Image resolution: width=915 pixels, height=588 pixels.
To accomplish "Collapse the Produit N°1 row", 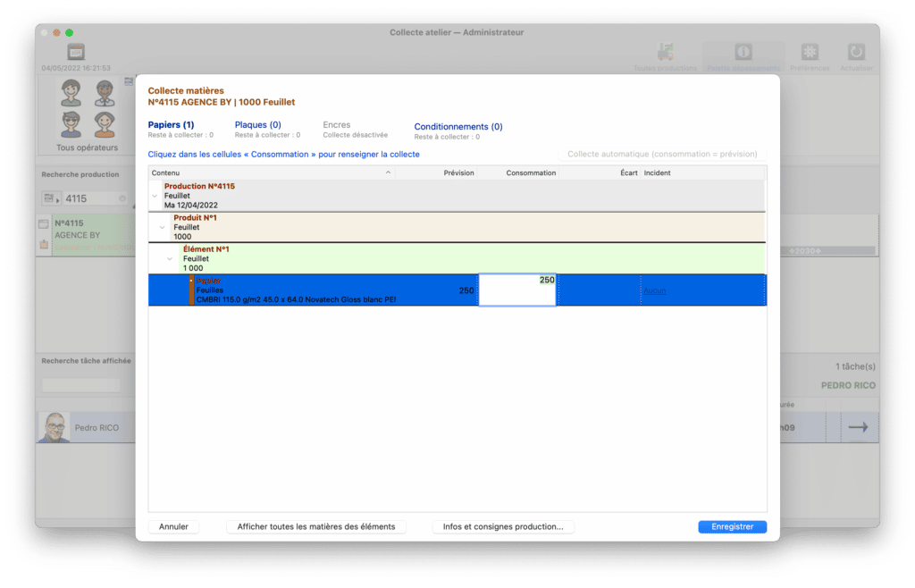I will click(162, 227).
